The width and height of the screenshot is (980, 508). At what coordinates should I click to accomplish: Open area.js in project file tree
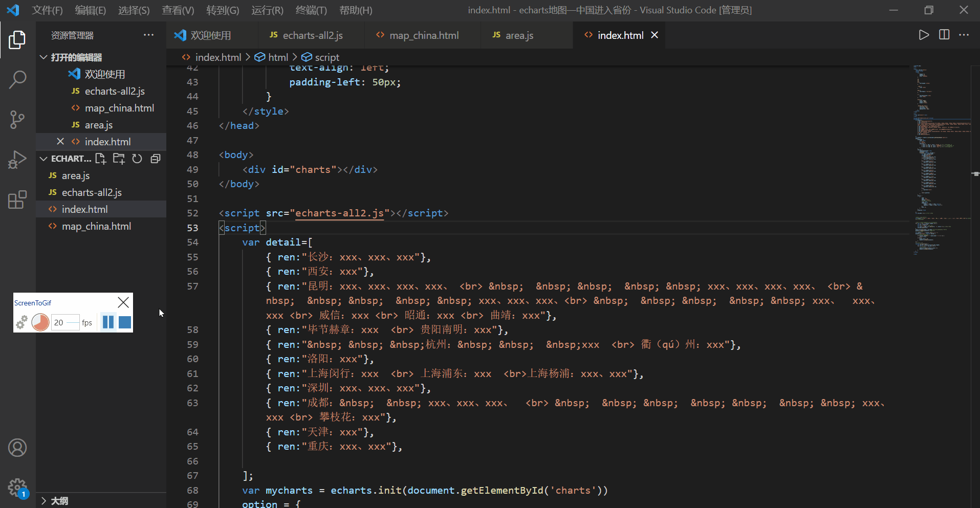[101, 175]
